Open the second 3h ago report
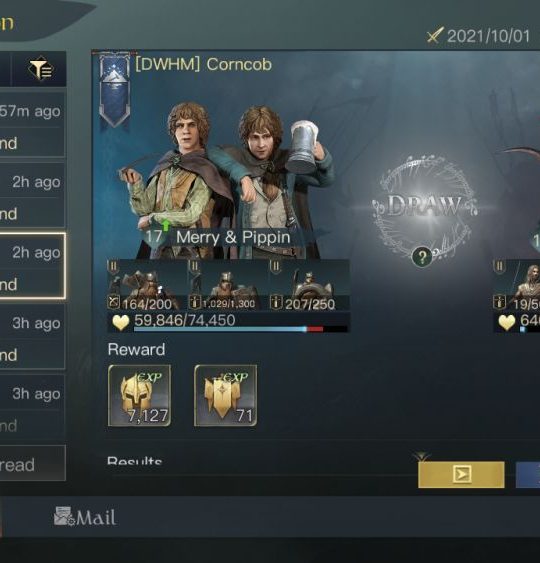This screenshot has width=540, height=563. (x=32, y=407)
